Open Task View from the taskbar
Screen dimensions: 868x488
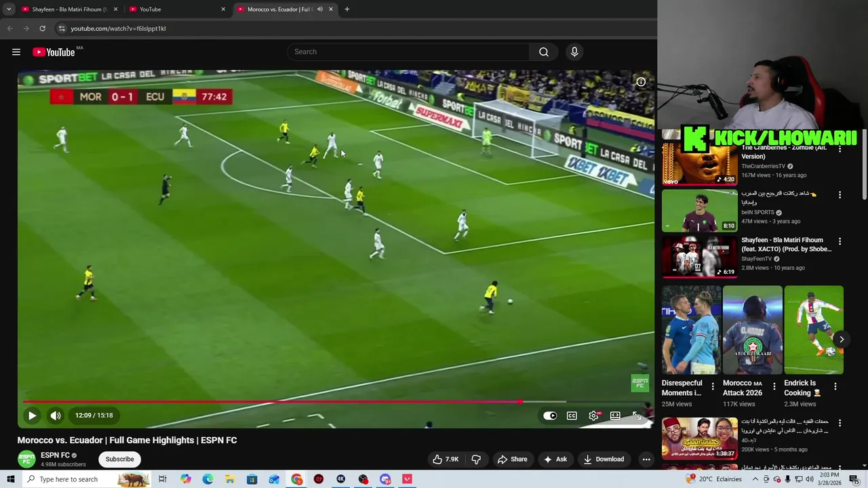(x=163, y=479)
